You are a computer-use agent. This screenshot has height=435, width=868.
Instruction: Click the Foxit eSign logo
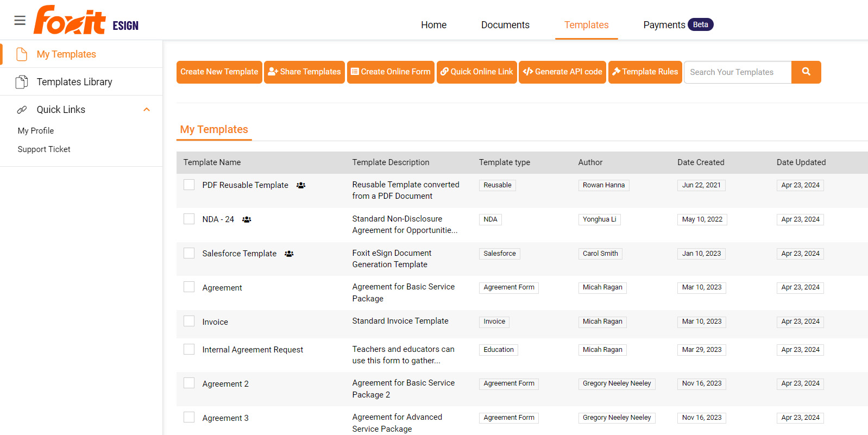pos(86,20)
